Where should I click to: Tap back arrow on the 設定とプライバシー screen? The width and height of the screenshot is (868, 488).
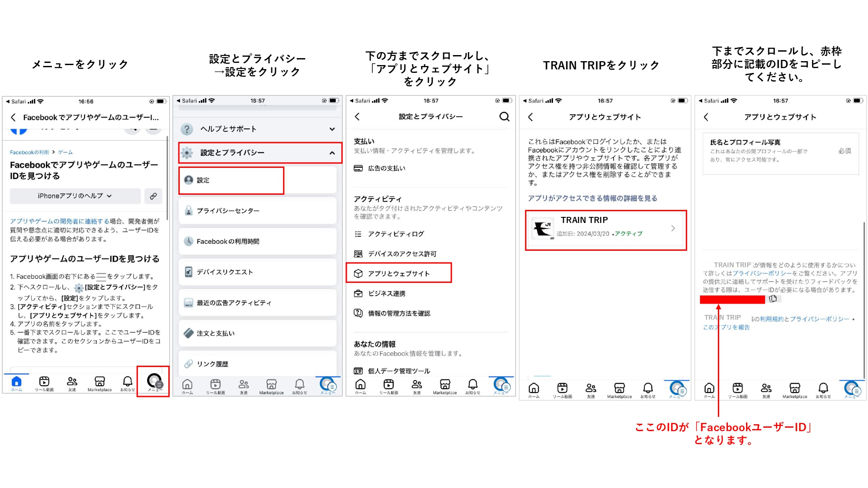358,117
